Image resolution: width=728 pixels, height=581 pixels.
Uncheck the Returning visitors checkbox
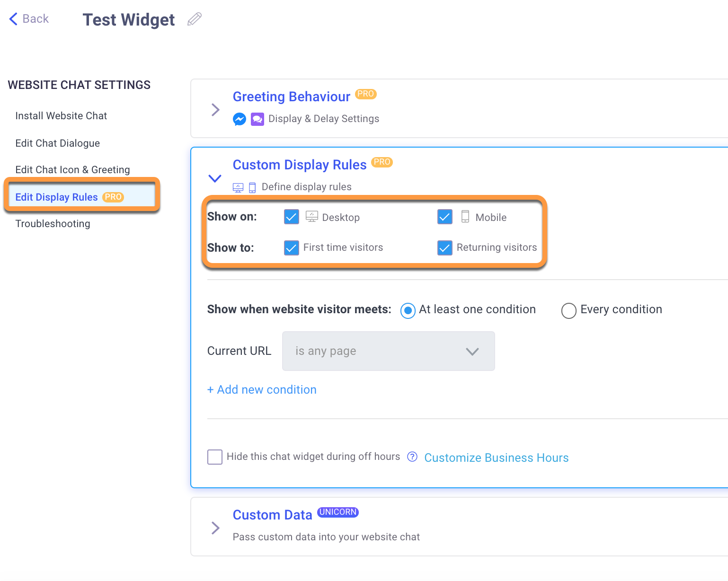point(445,248)
